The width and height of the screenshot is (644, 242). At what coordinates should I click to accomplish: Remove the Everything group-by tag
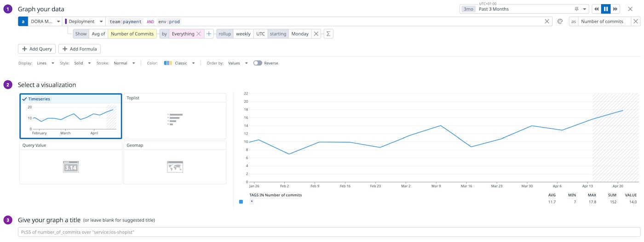coord(199,34)
